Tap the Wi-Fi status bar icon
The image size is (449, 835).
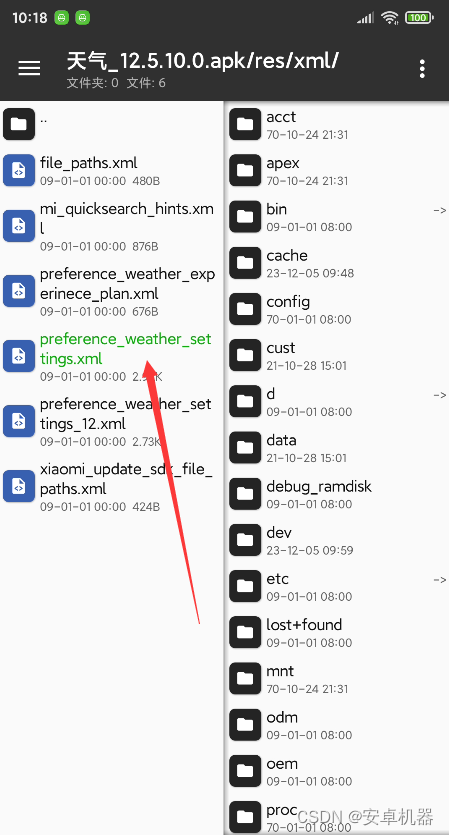click(x=390, y=18)
